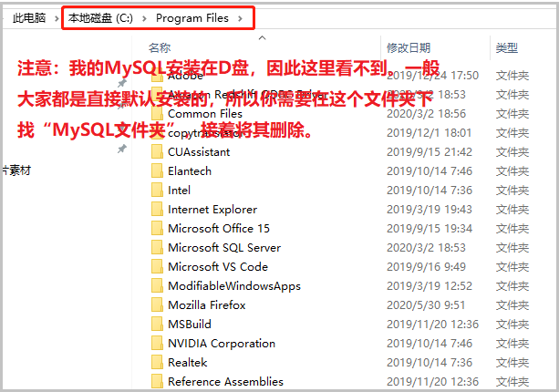Select the Reference Assemblies folder icon
The height and width of the screenshot is (392, 559).
(157, 381)
